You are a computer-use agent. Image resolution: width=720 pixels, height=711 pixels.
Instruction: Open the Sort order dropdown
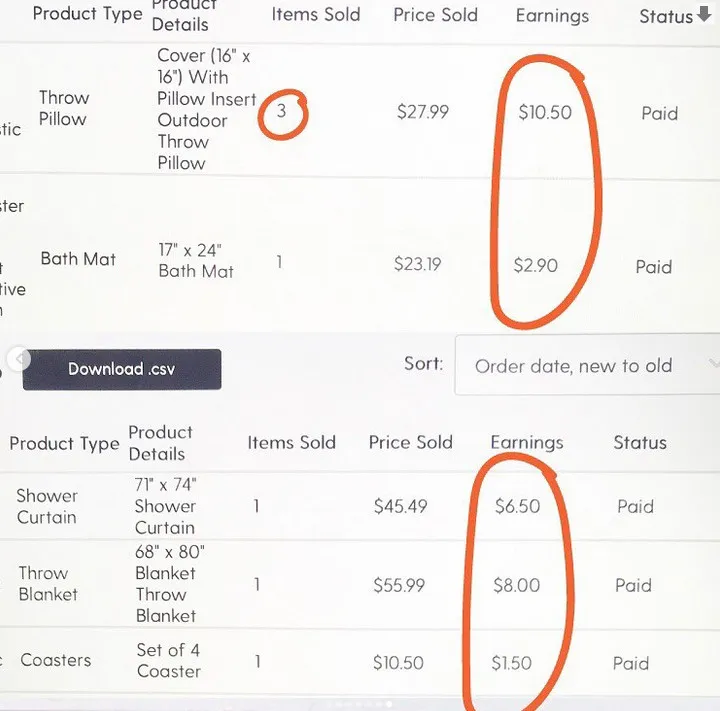click(x=585, y=366)
